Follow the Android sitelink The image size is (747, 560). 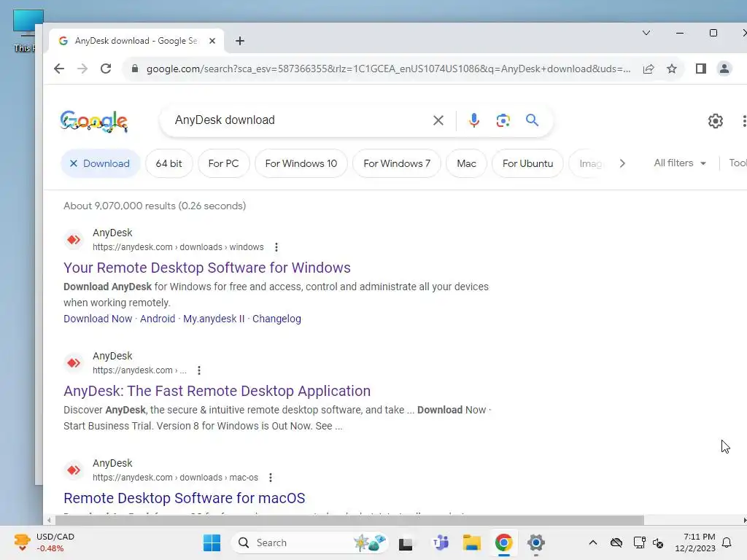coord(158,319)
